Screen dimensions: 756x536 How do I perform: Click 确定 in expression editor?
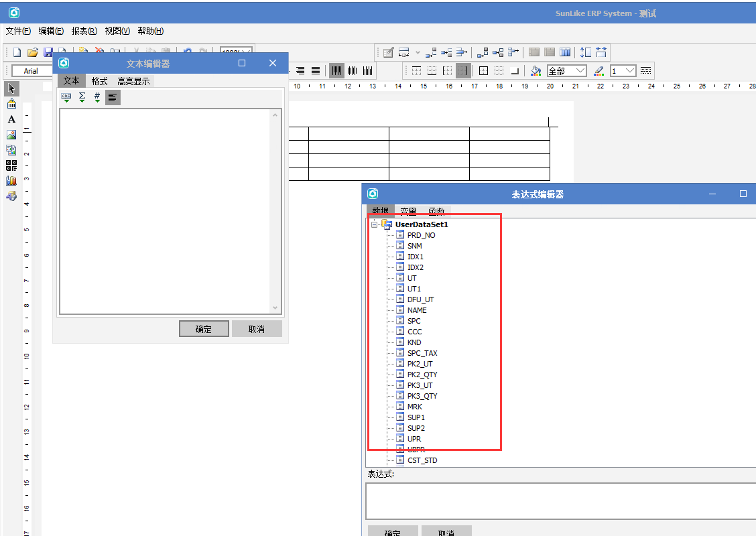(x=393, y=532)
